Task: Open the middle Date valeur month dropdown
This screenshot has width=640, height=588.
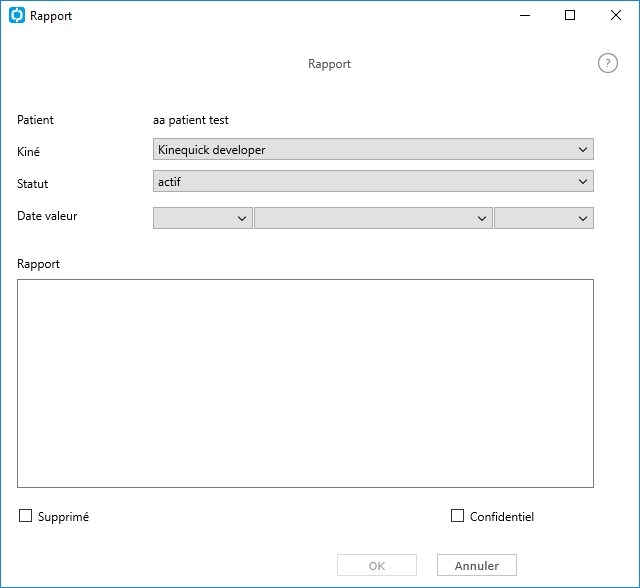Action: [x=373, y=218]
